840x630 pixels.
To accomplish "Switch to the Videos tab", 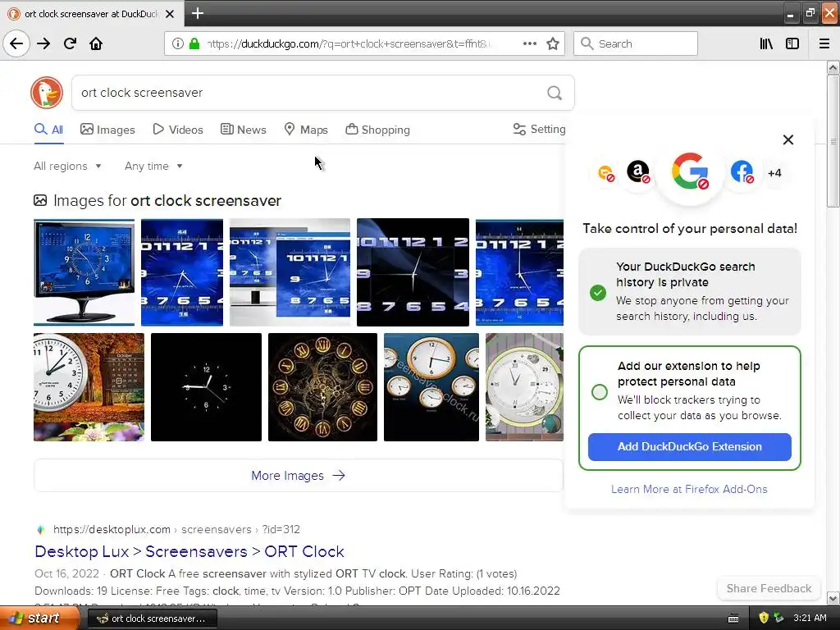I will [x=178, y=130].
